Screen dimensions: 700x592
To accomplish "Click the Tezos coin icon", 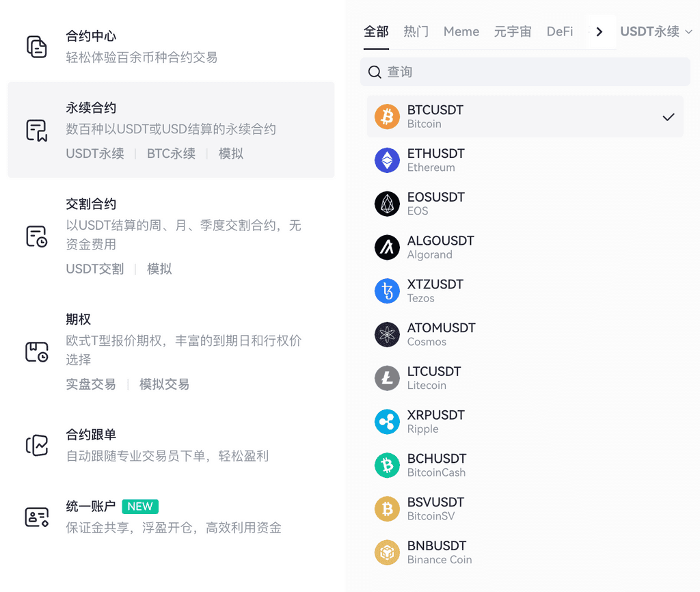I will 387,291.
